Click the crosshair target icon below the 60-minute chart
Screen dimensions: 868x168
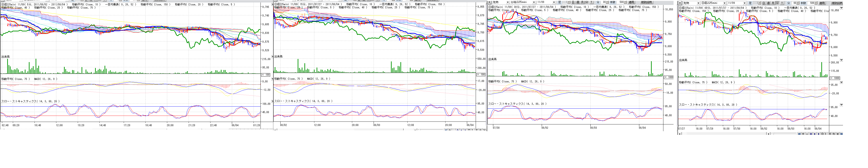click(x=834, y=134)
